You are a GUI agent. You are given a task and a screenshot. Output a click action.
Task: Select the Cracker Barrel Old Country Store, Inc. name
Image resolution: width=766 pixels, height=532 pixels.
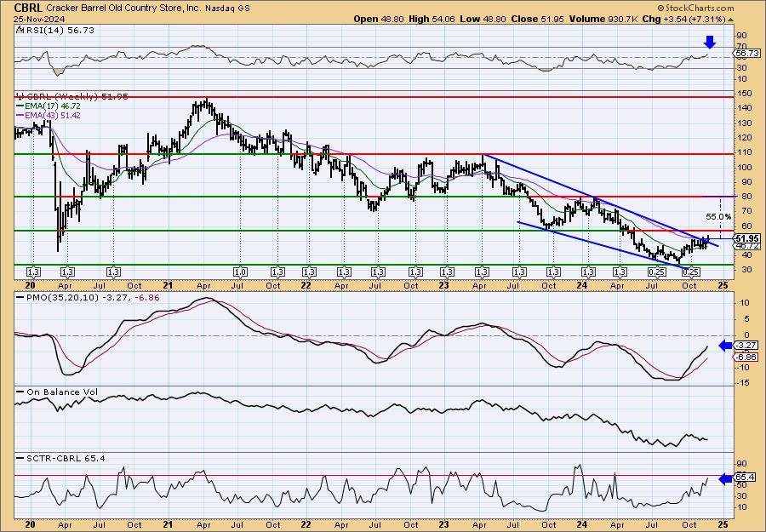[123, 8]
